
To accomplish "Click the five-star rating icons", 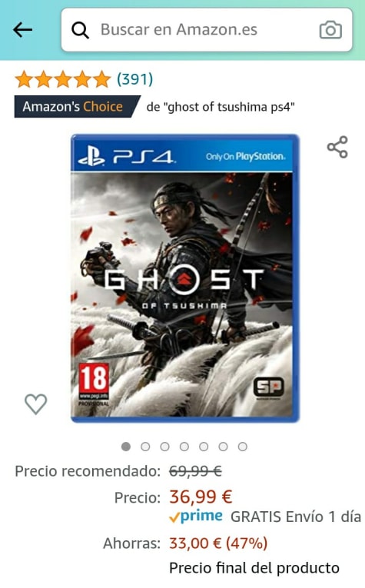I will pyautogui.click(x=62, y=79).
